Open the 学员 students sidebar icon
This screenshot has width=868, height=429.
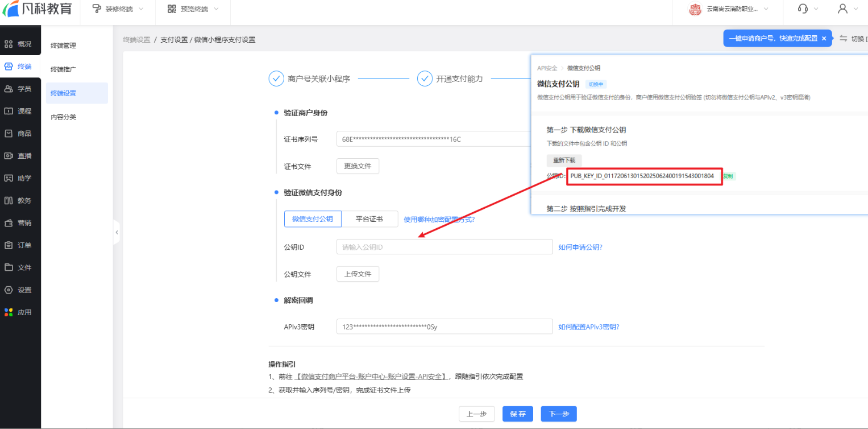(9, 89)
